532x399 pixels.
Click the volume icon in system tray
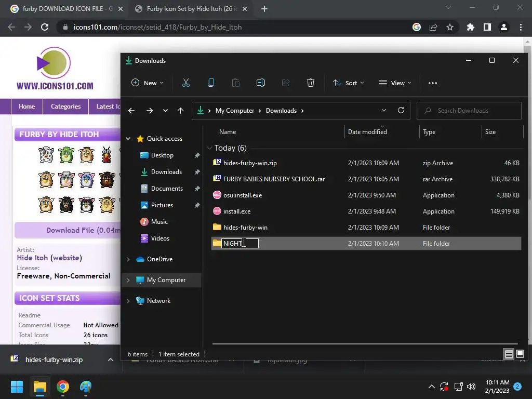click(x=471, y=387)
